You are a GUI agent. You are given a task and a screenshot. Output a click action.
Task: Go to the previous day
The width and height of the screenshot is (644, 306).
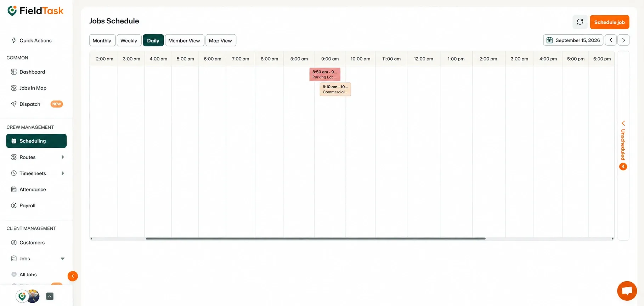[x=611, y=40]
